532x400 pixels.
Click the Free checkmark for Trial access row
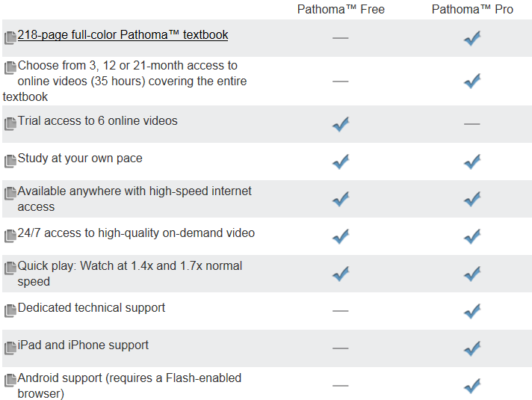(x=341, y=123)
